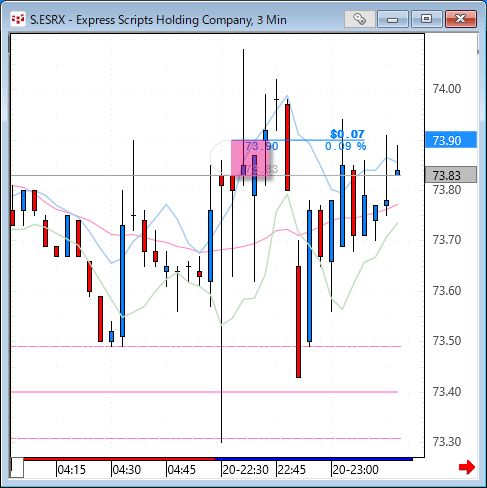Click the blue 73.90 price marker

451,140
